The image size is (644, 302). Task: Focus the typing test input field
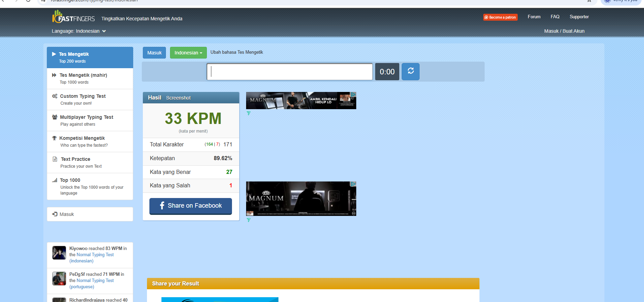click(289, 72)
